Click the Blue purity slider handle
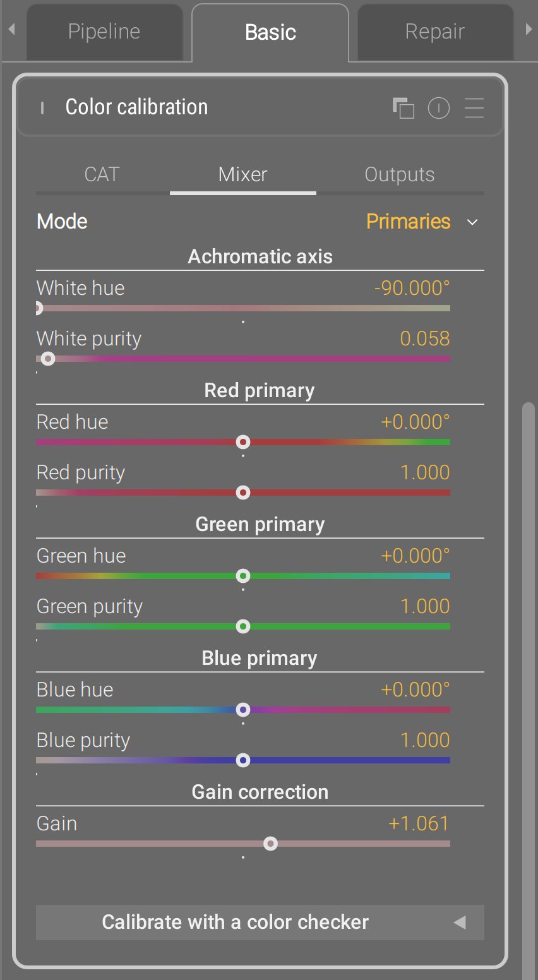The height and width of the screenshot is (980, 538). click(243, 760)
